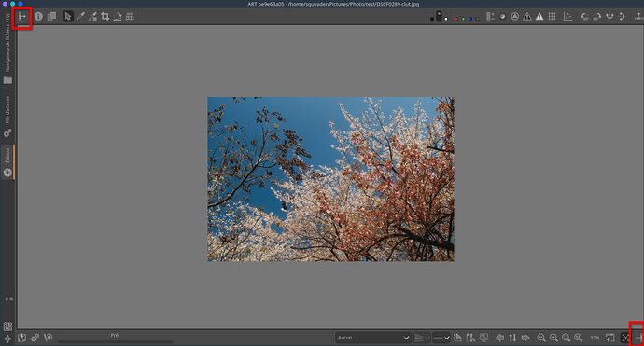Zoom in with magnifier plus icon
644x346 pixels.
[553, 338]
